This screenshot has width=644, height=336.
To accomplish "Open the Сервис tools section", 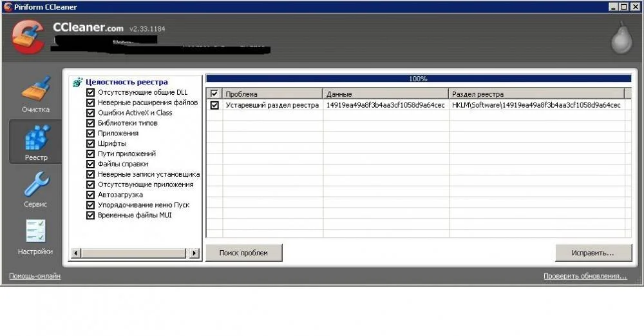I will (x=35, y=189).
